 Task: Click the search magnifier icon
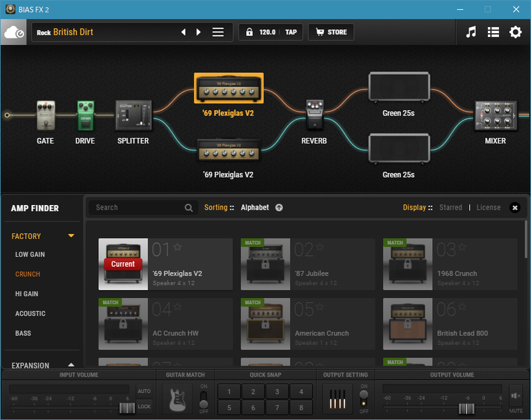189,208
